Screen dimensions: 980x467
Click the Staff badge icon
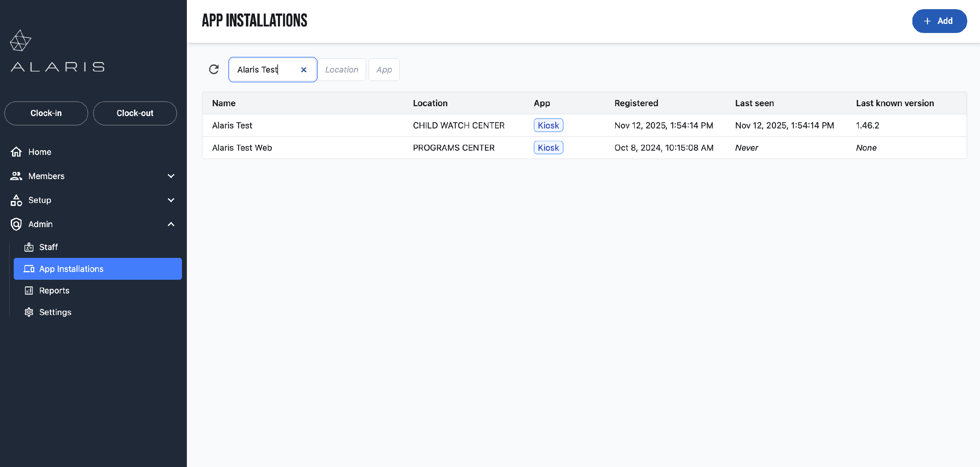[x=29, y=247]
